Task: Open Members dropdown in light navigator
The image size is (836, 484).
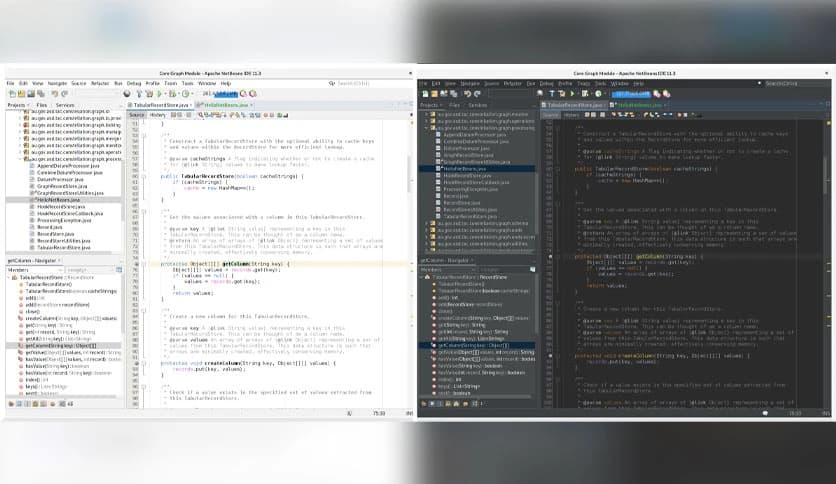Action: click(35, 270)
